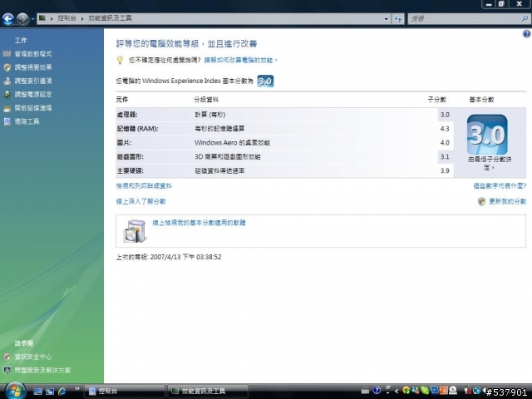Click the large 3.0 base score badge
532x399 pixels.
(x=487, y=135)
